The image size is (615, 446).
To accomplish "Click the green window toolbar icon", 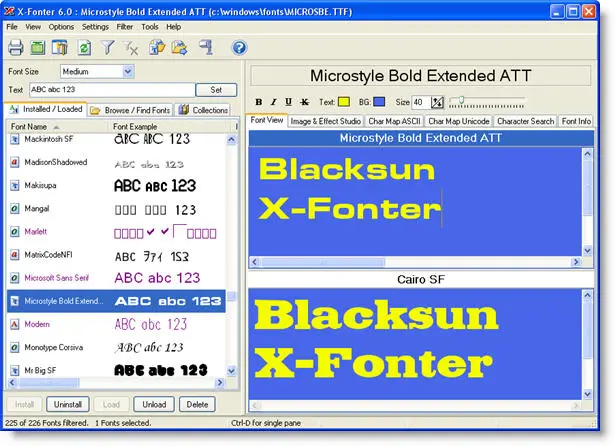I will [x=38, y=48].
